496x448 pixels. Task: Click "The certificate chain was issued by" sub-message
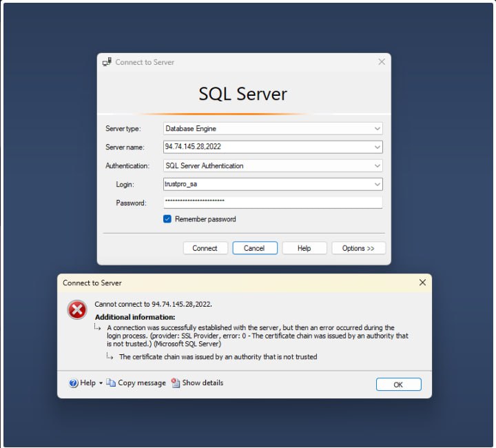point(218,357)
